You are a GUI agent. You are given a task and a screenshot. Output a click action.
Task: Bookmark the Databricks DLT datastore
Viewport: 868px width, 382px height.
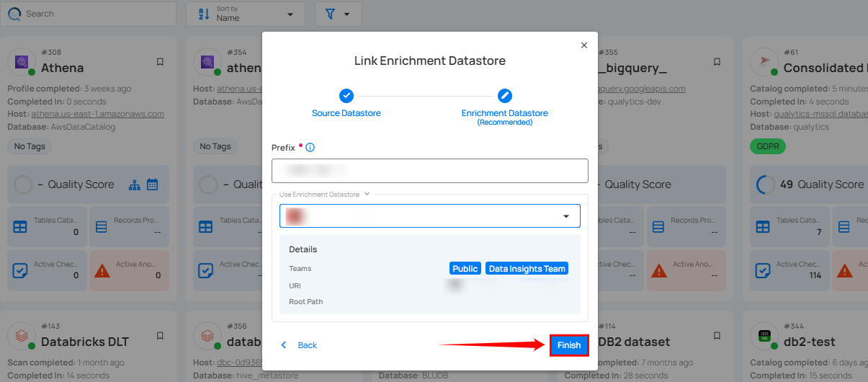(160, 336)
